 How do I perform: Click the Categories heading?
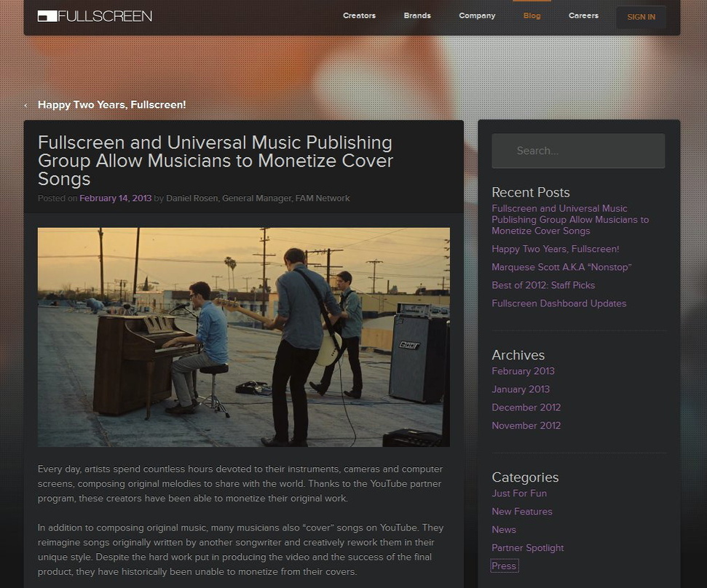(525, 477)
